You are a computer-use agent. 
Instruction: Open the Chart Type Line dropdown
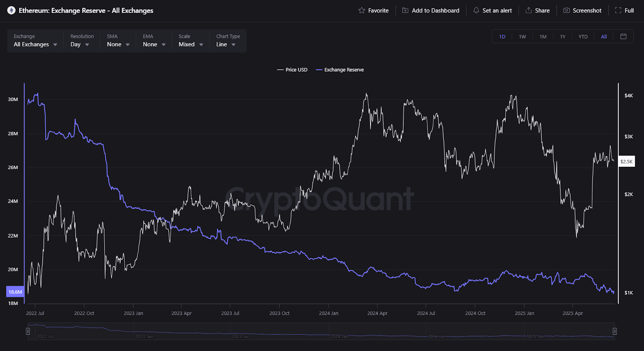pyautogui.click(x=225, y=44)
